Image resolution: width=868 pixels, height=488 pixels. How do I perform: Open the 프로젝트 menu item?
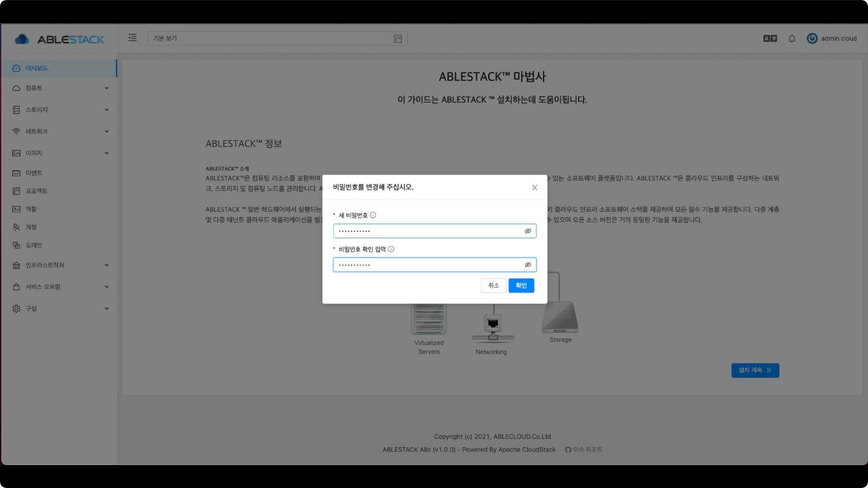pyautogui.click(x=59, y=191)
